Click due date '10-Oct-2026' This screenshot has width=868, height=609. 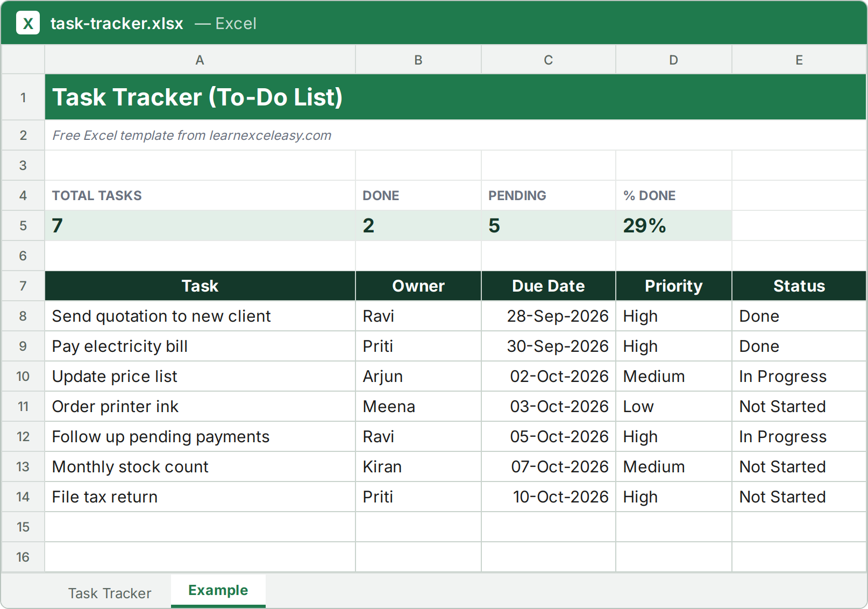click(549, 497)
